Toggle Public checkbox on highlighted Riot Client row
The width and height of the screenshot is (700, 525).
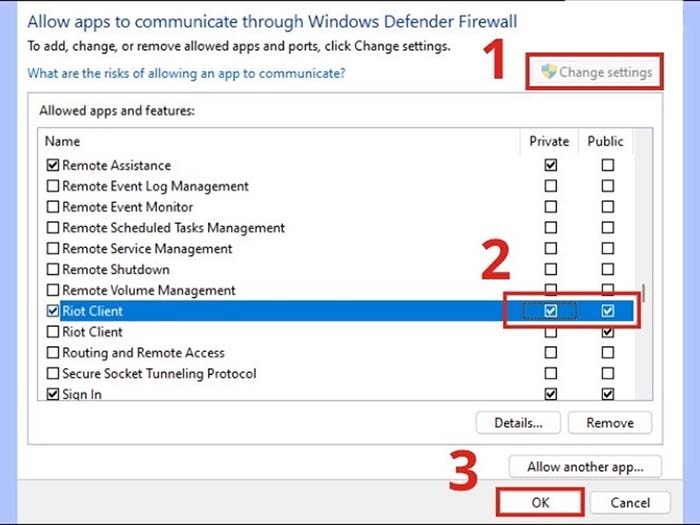click(x=608, y=311)
